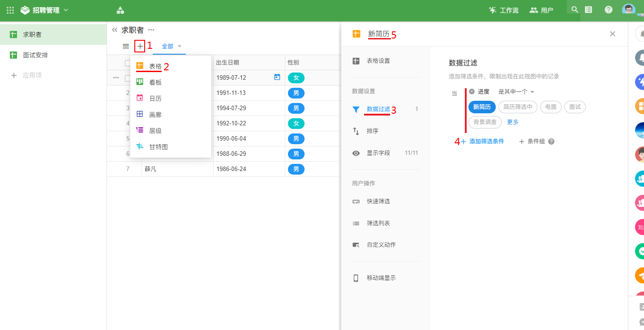Toggle the select-all checkbox in the table header

pyautogui.click(x=128, y=63)
